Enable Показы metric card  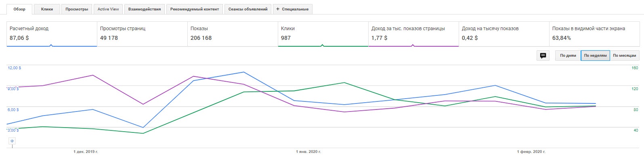click(x=233, y=34)
